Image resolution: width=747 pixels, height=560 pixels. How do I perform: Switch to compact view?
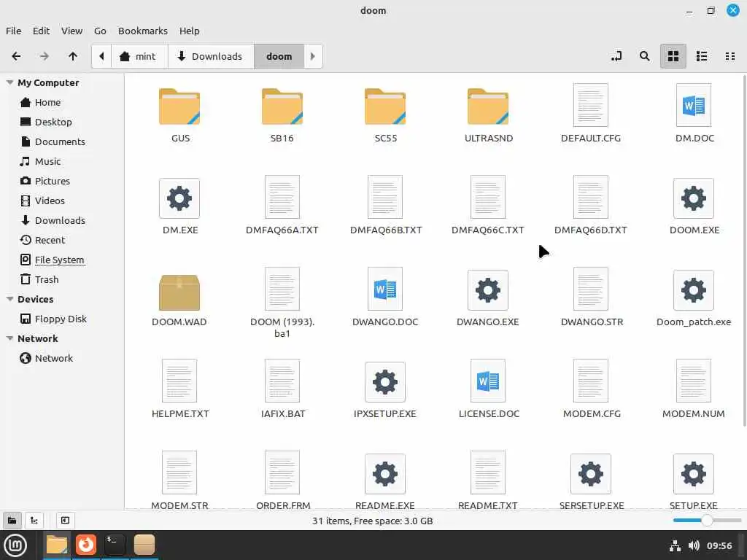pyautogui.click(x=729, y=56)
